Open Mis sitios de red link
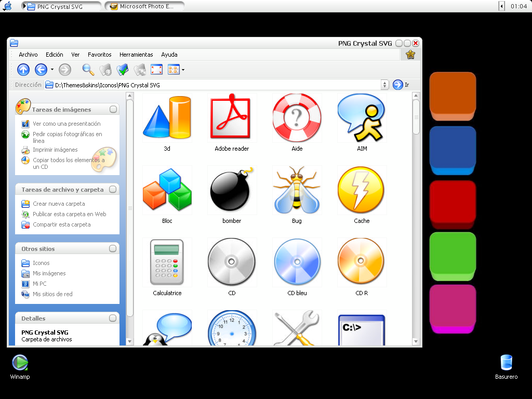This screenshot has height=399, width=532. [x=52, y=294]
